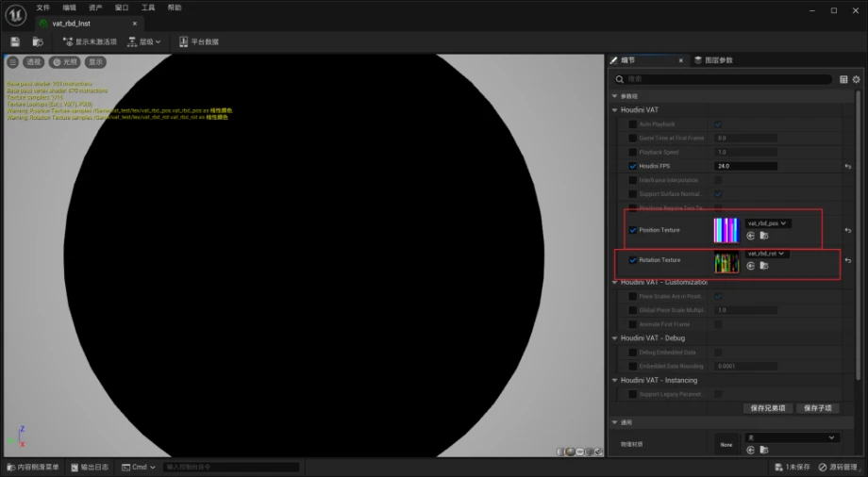
Task: Toggle the Houdini FPS override checkbox
Action: point(632,166)
